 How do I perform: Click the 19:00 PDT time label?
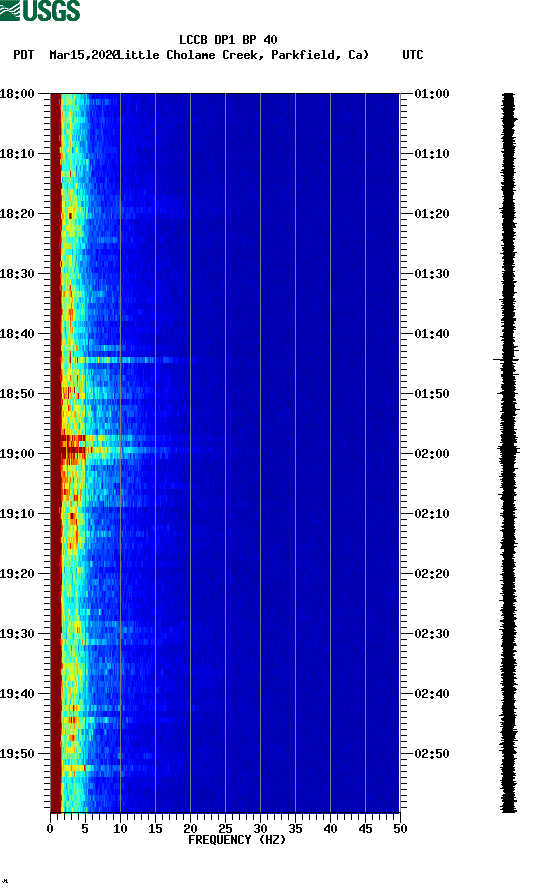click(x=17, y=454)
